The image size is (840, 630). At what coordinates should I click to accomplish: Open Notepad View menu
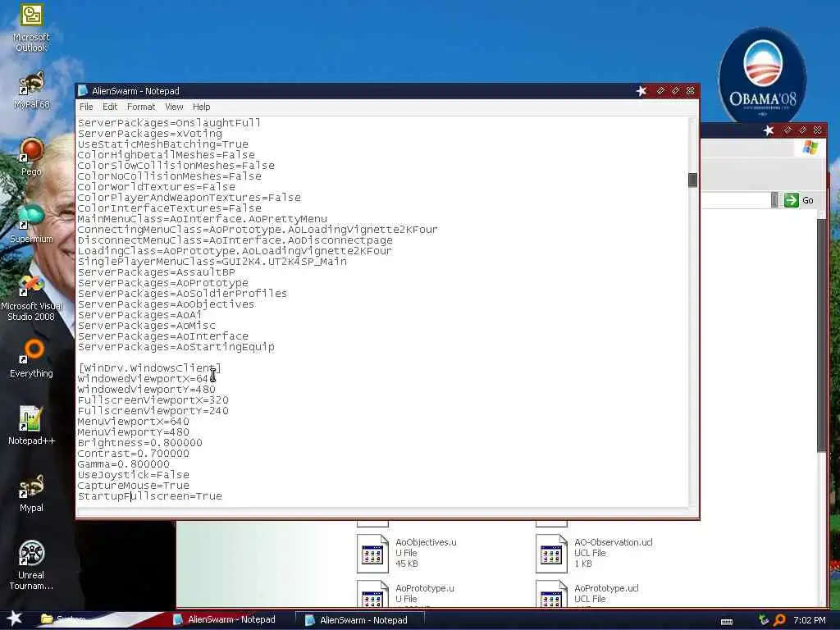[x=174, y=107]
